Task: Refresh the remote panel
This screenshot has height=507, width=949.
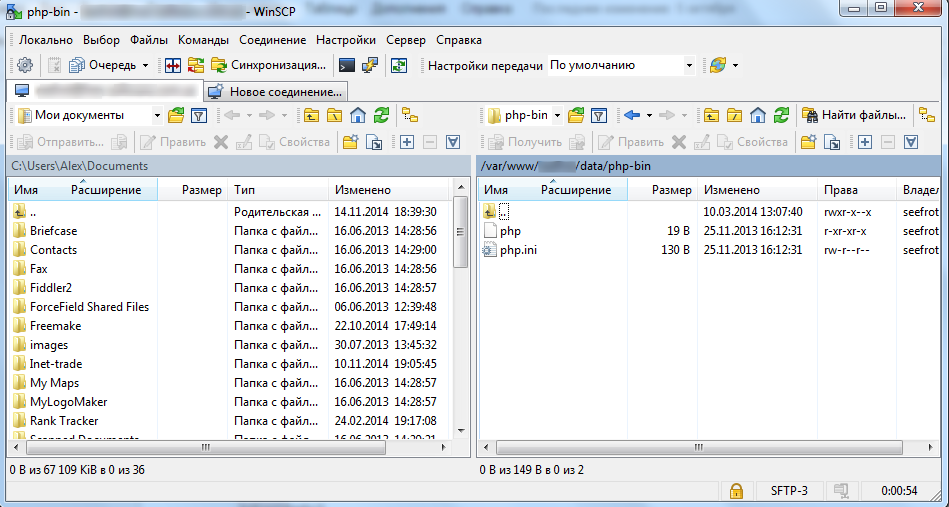Action: coord(781,115)
